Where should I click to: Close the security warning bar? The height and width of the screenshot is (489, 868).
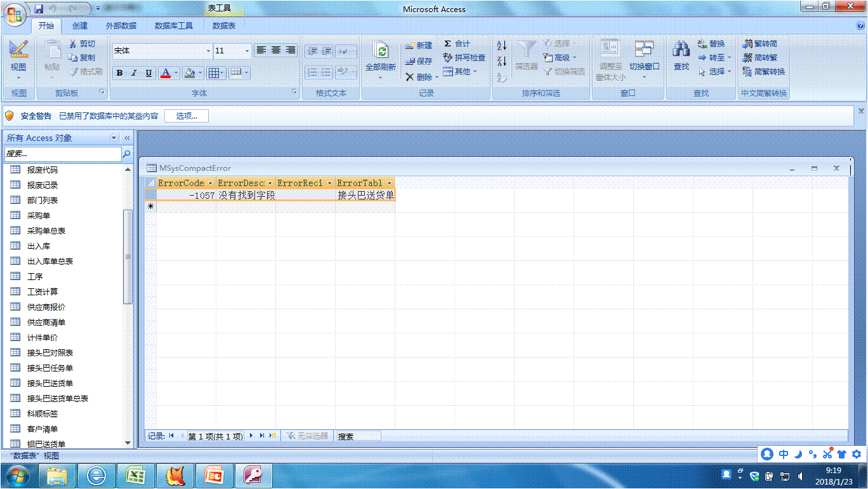tap(861, 111)
